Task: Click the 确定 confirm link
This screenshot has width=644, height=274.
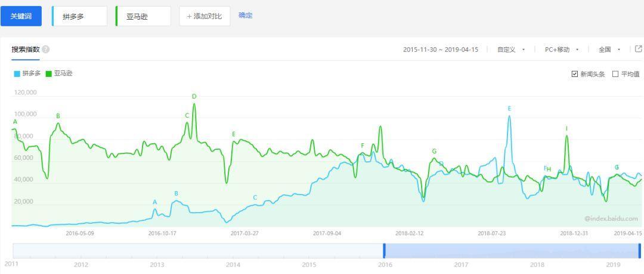Action: coord(245,16)
